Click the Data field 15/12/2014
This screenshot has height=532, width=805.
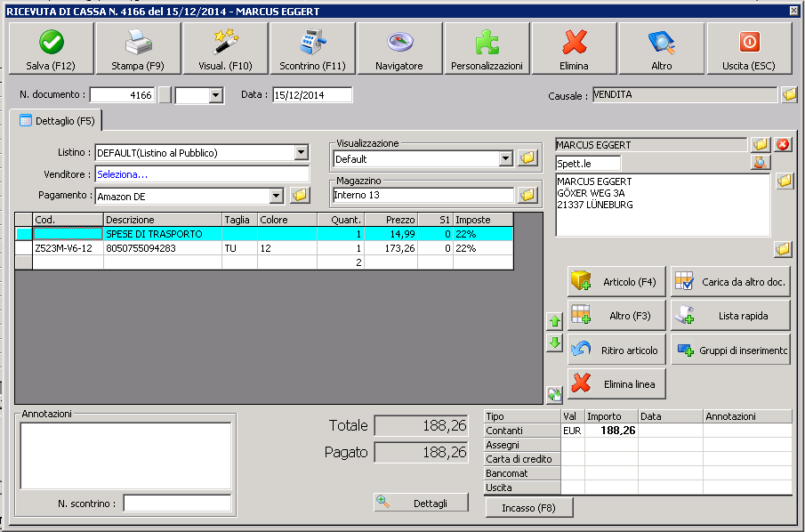312,95
